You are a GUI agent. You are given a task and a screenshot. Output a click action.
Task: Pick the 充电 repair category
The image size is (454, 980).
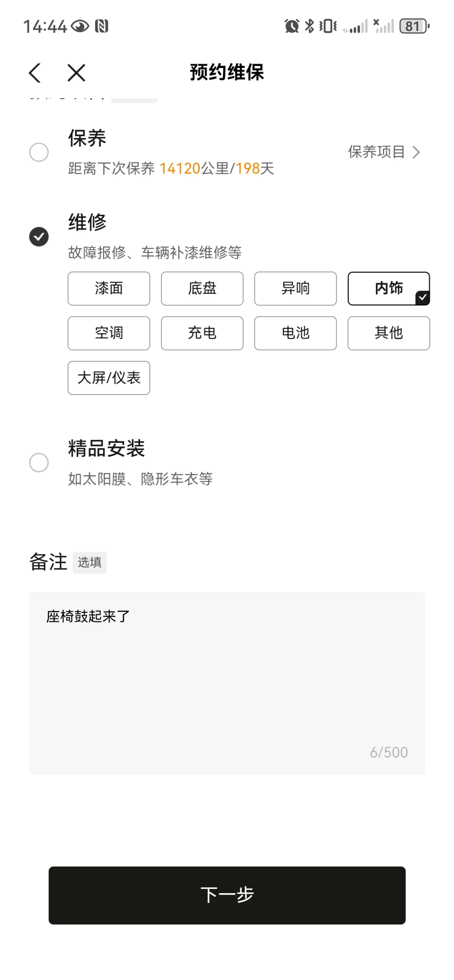(x=202, y=333)
